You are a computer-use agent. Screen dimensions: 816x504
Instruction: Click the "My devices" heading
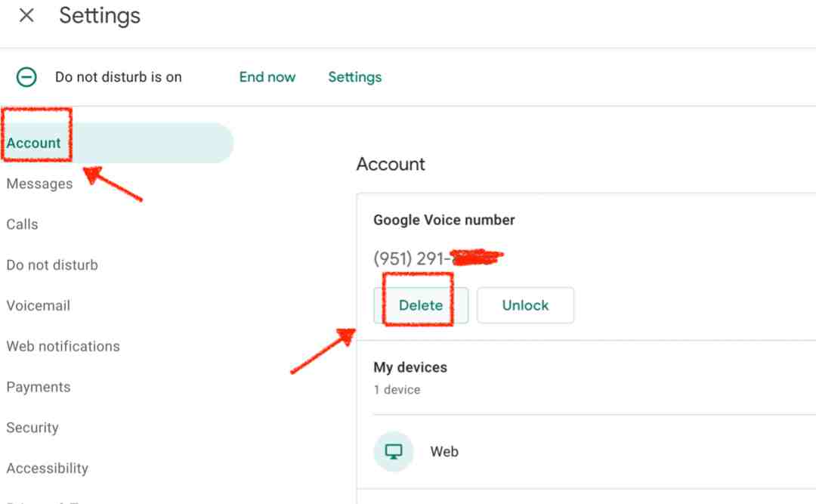tap(410, 367)
